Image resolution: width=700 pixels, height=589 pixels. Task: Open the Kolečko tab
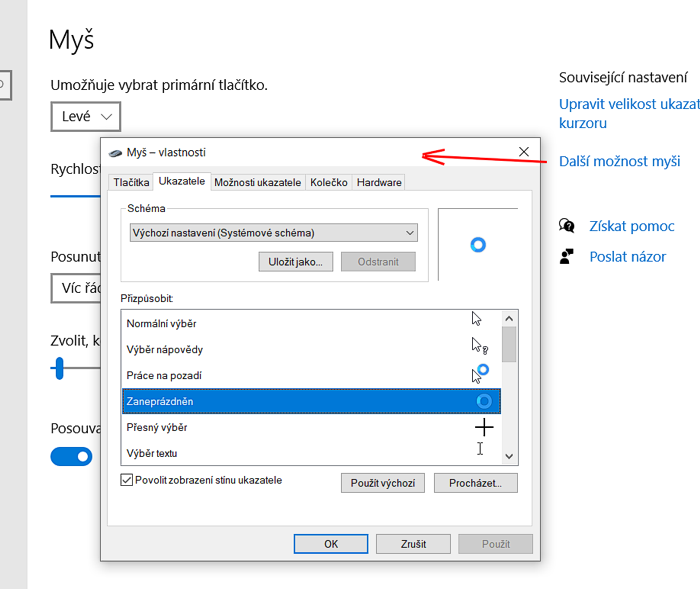pos(329,183)
